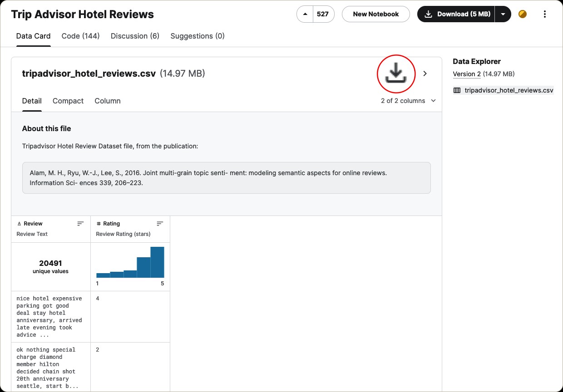563x392 pixels.
Task: Click the tripadvisor_hotel_reviews.csv file title heading
Action: pyautogui.click(x=89, y=73)
